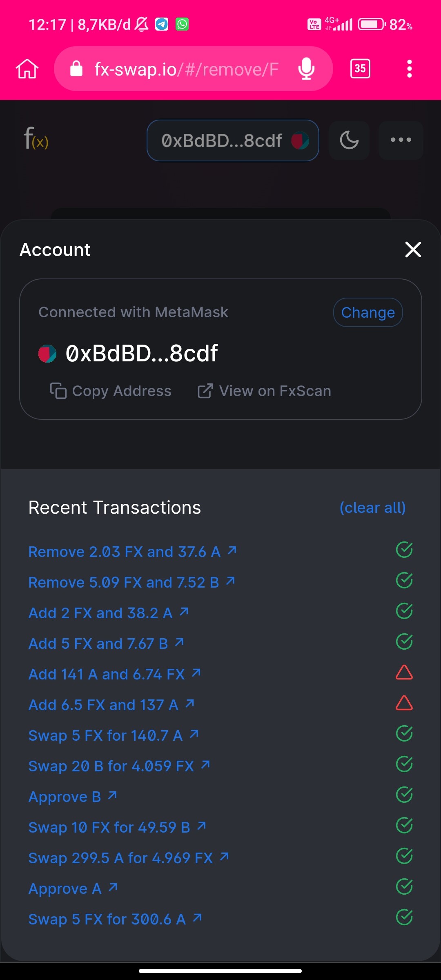Screen dimensions: 441x980
Task: Open the app's more options ellipsis menu
Action: [401, 140]
